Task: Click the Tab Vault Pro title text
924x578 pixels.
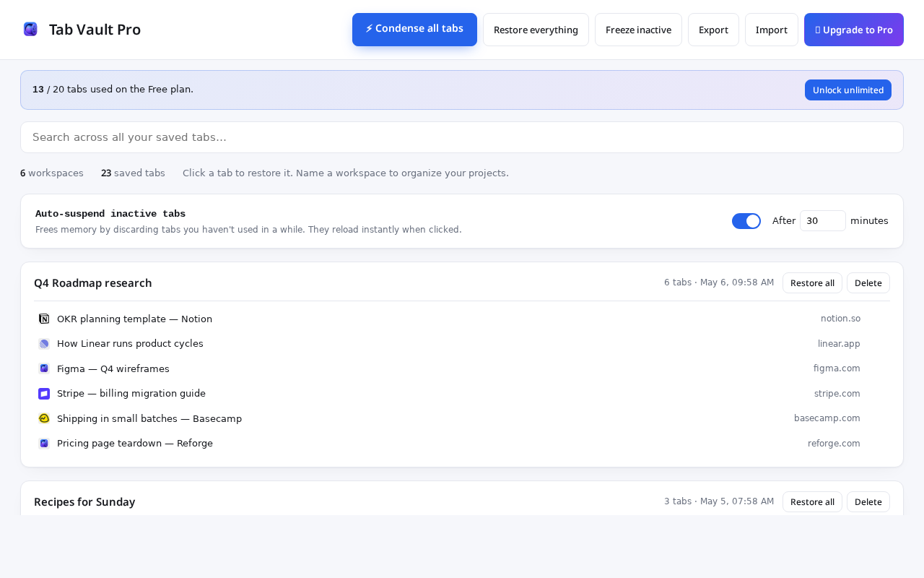Action: pyautogui.click(x=95, y=30)
